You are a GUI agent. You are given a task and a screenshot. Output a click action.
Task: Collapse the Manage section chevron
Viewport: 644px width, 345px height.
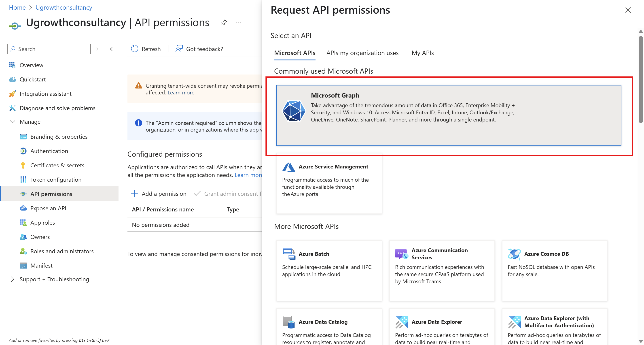[x=12, y=122]
